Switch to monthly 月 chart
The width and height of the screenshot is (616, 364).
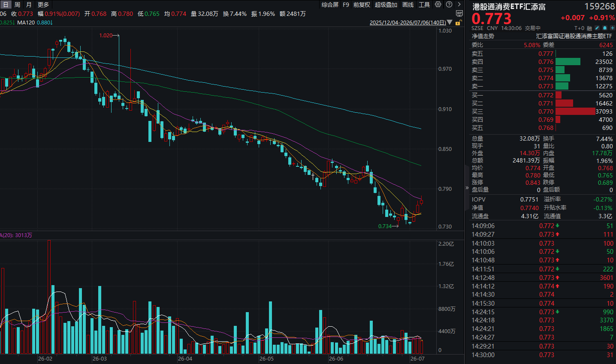point(29,4)
